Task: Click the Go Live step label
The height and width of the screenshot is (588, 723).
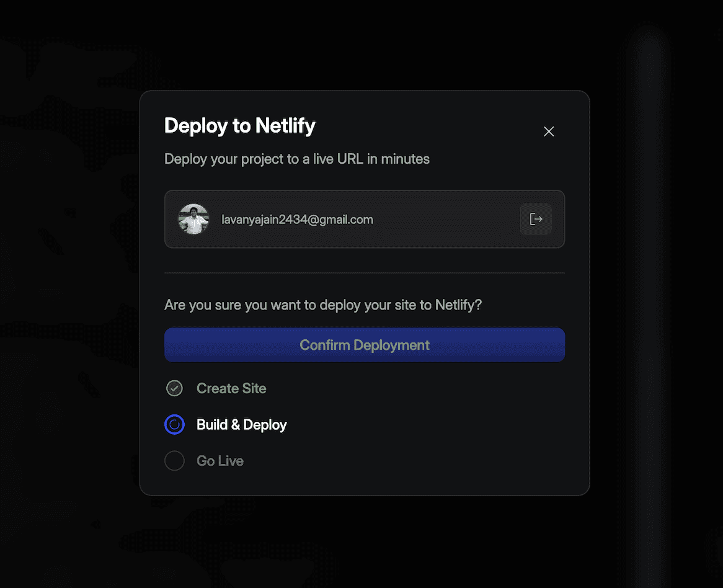Action: point(220,461)
